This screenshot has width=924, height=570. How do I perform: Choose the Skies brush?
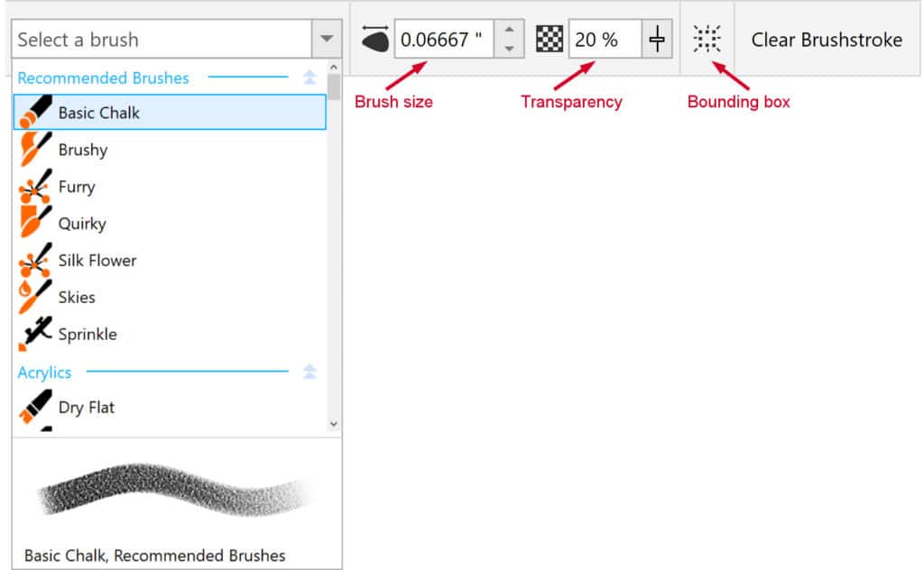[77, 298]
